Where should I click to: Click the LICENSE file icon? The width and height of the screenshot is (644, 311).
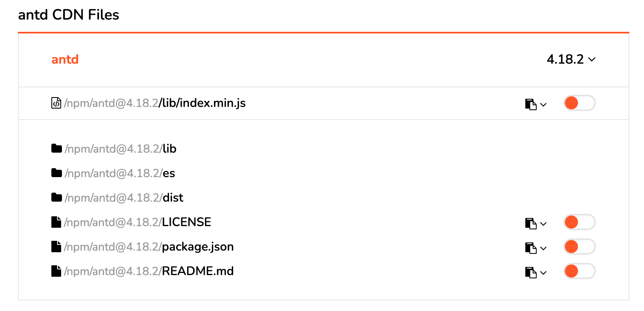(56, 222)
